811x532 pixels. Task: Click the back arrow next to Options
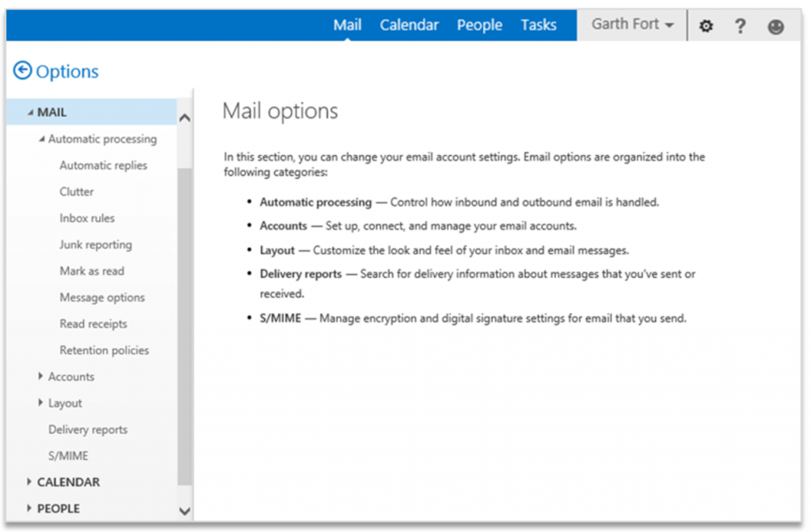point(22,71)
